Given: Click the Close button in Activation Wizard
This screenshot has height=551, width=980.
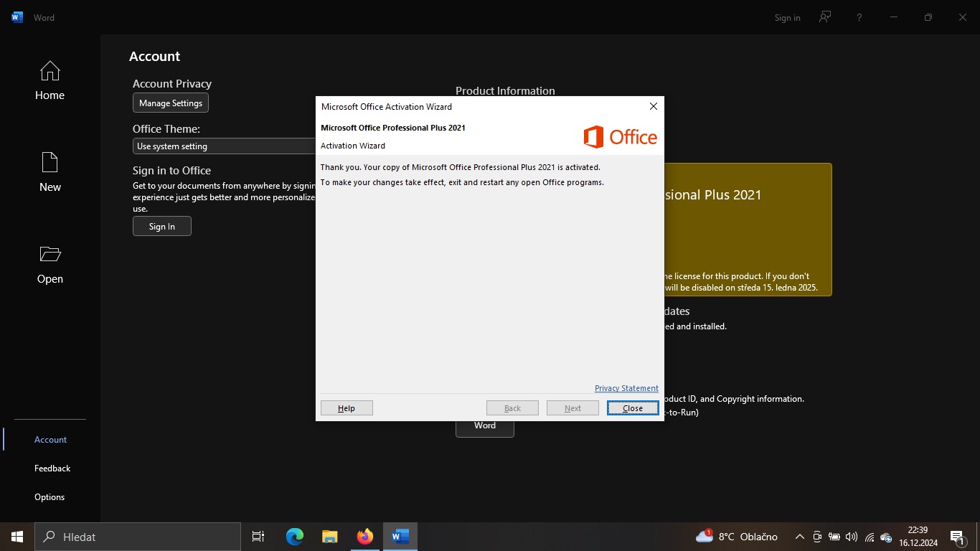Looking at the screenshot, I should [633, 408].
